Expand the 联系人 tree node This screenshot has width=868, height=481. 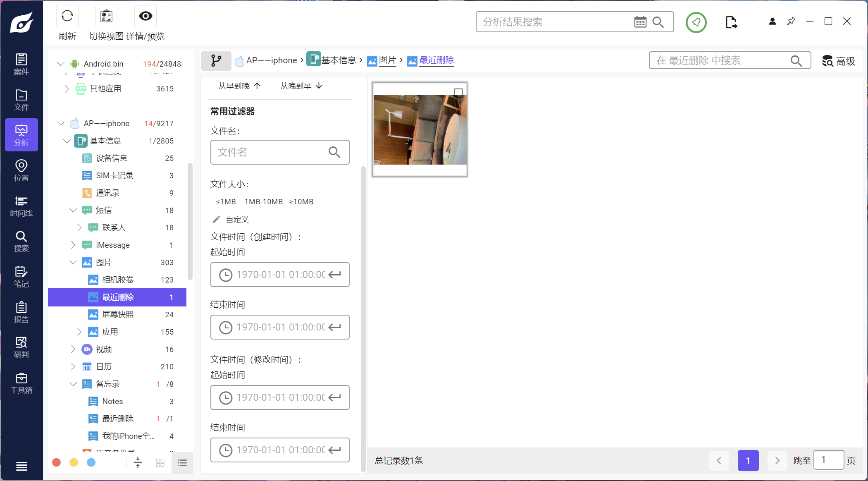click(x=79, y=227)
